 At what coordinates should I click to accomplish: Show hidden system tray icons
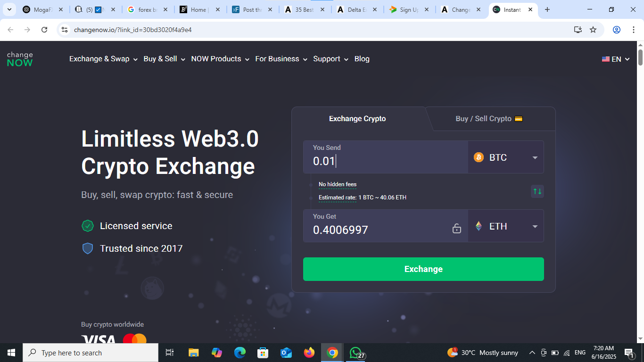pos(532,353)
